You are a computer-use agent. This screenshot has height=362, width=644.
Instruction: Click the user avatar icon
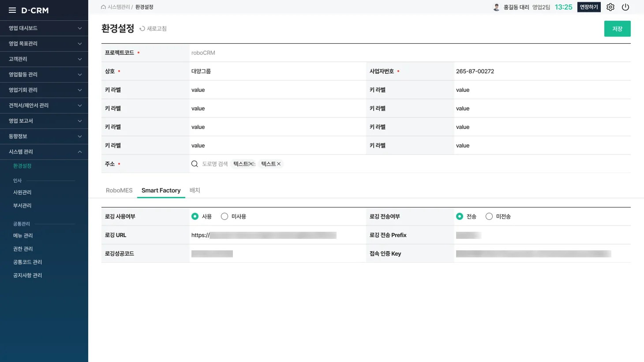click(496, 7)
